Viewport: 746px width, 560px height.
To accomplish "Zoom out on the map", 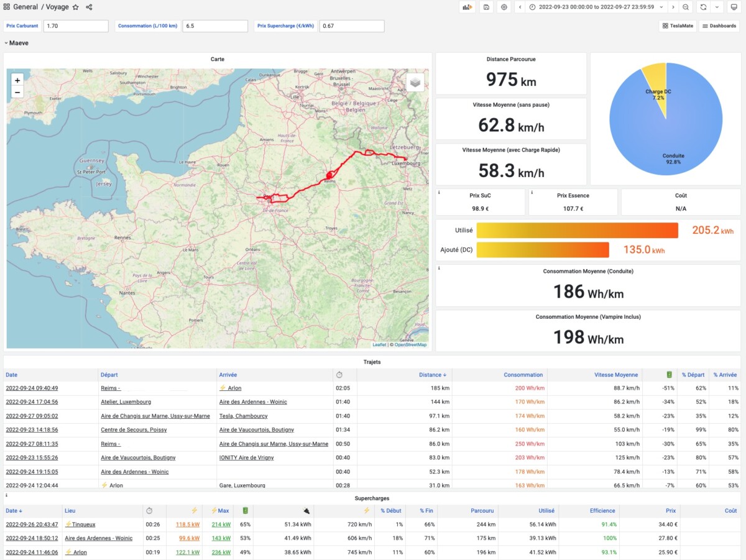I will [17, 92].
